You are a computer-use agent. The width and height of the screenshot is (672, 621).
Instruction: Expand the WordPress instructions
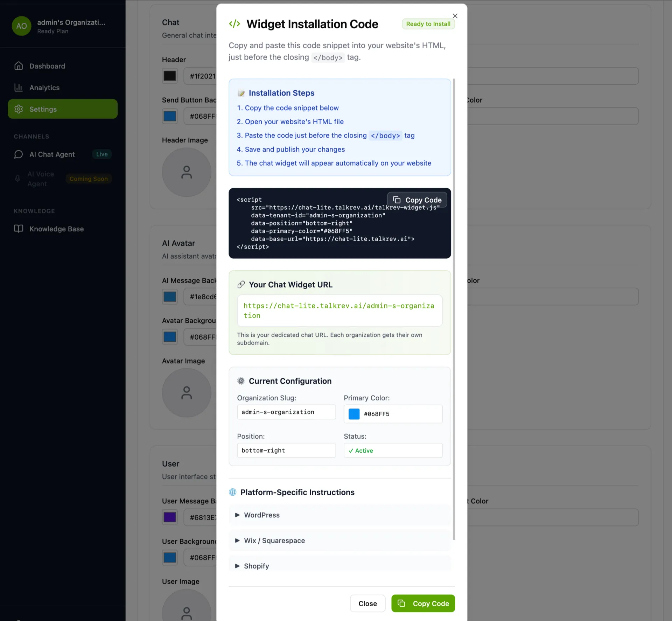(262, 515)
